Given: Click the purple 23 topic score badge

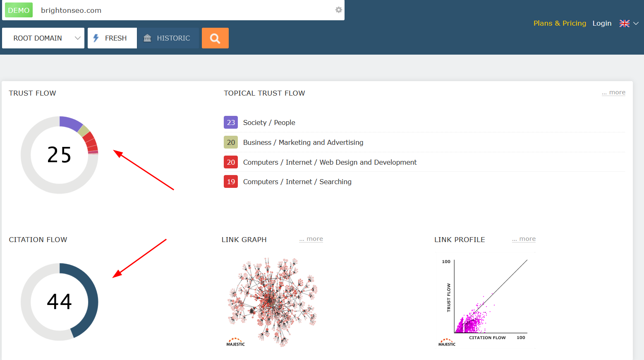Looking at the screenshot, I should (231, 122).
